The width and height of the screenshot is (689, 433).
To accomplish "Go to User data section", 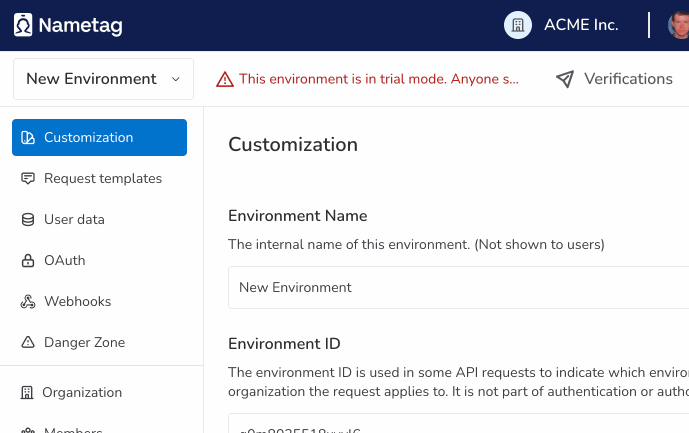I will (74, 220).
